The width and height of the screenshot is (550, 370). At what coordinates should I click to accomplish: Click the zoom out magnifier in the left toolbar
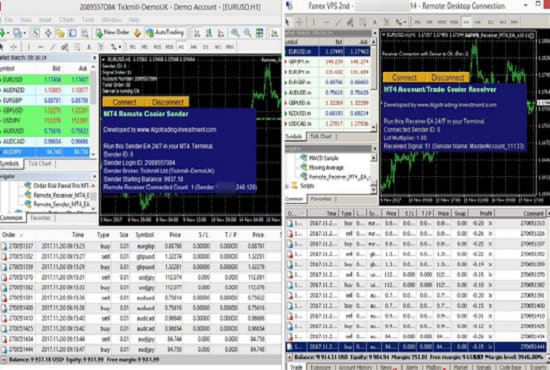(247, 33)
